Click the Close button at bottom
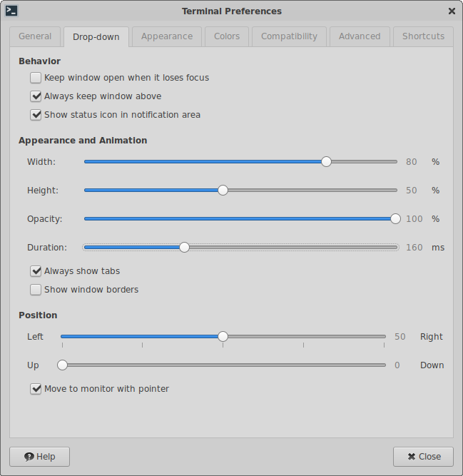Image resolution: width=463 pixels, height=476 pixels. point(423,457)
